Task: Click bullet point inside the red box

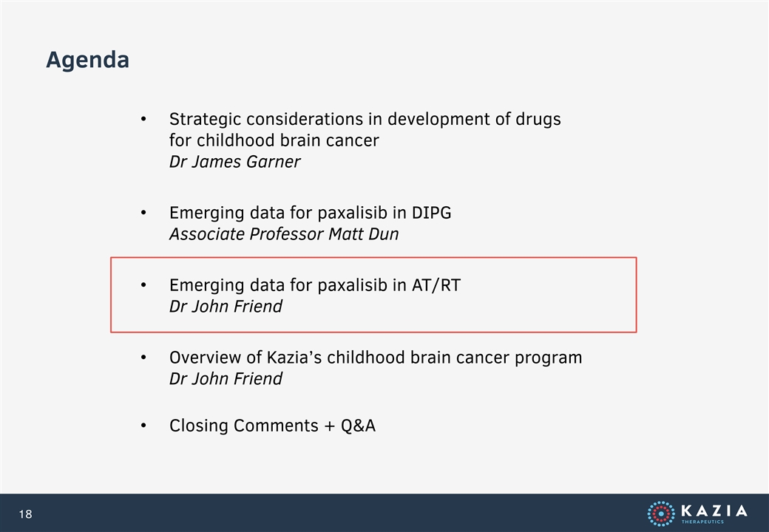Action: coord(143,285)
